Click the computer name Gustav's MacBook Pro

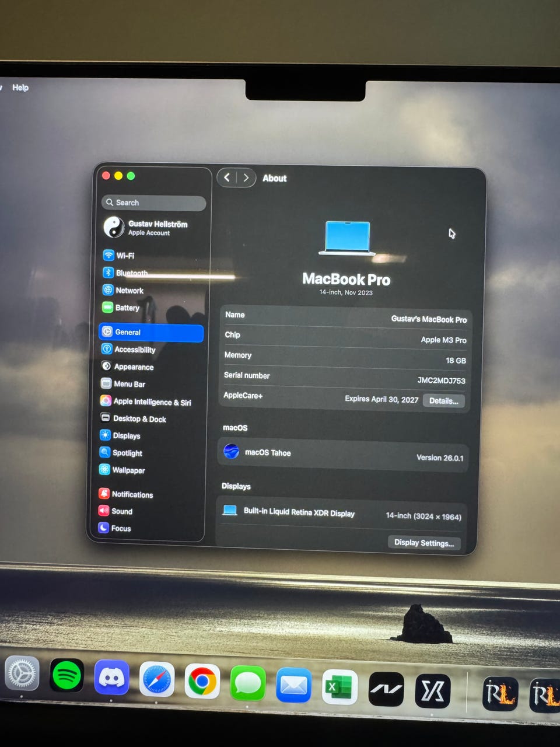point(429,319)
